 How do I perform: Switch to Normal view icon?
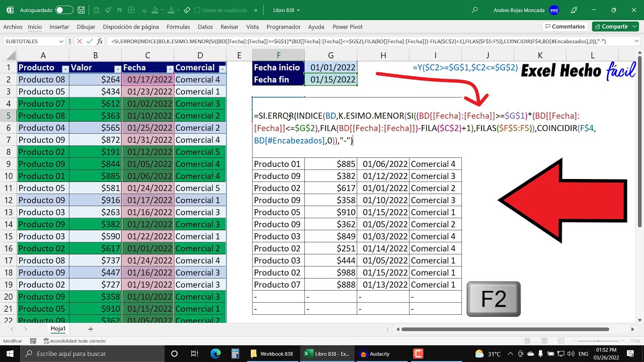(x=527, y=340)
